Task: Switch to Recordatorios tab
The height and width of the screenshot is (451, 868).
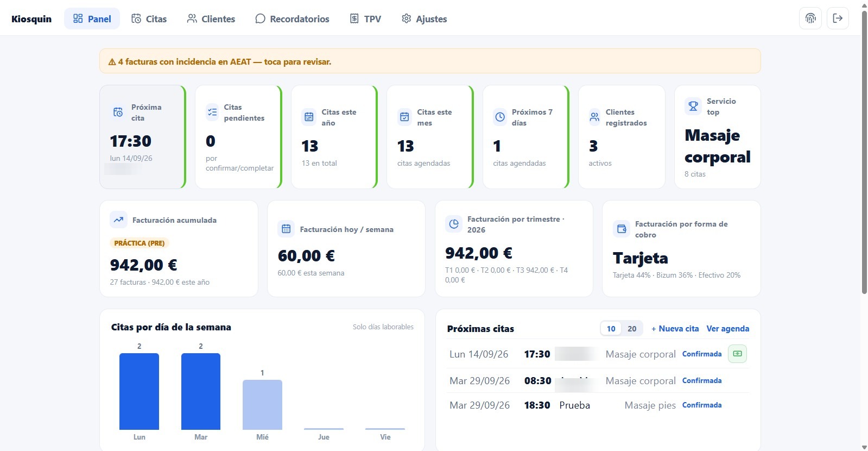Action: 292,19
